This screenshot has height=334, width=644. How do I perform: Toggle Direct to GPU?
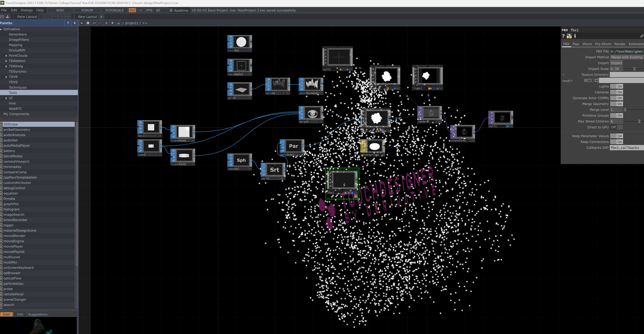point(617,127)
